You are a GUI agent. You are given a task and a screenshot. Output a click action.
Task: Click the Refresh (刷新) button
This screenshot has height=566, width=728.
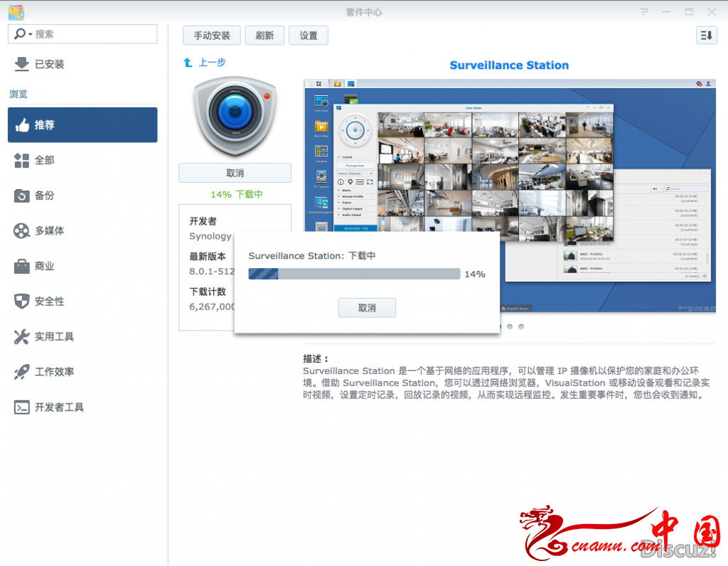click(x=264, y=36)
